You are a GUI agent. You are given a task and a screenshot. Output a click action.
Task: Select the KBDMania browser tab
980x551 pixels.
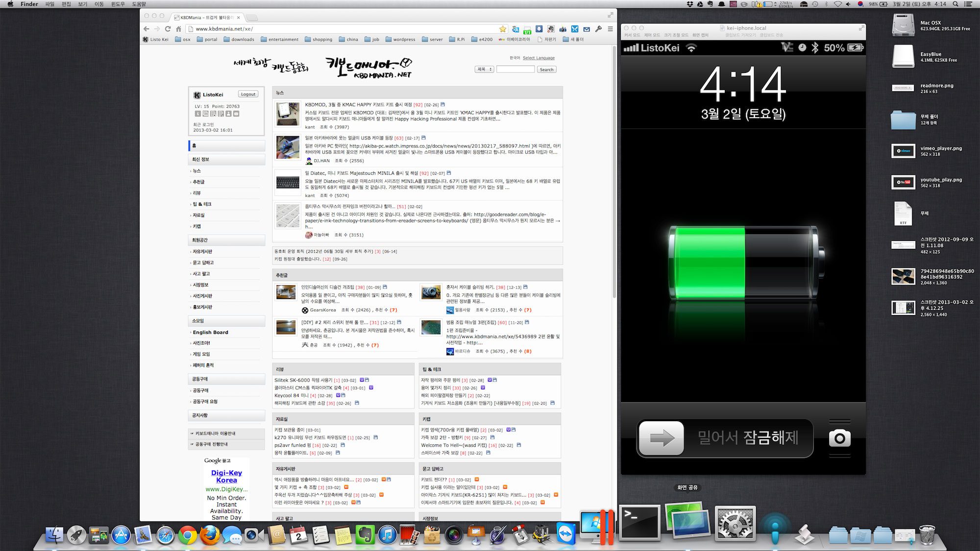pyautogui.click(x=207, y=17)
